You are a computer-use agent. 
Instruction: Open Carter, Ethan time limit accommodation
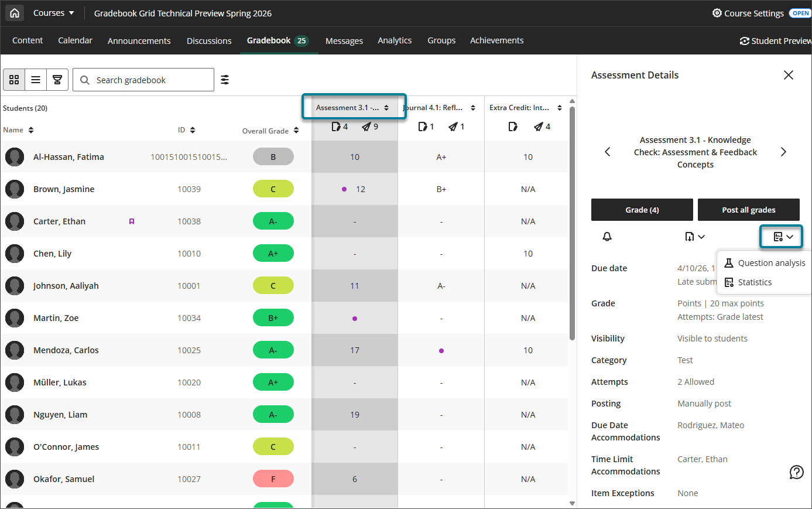[703, 459]
